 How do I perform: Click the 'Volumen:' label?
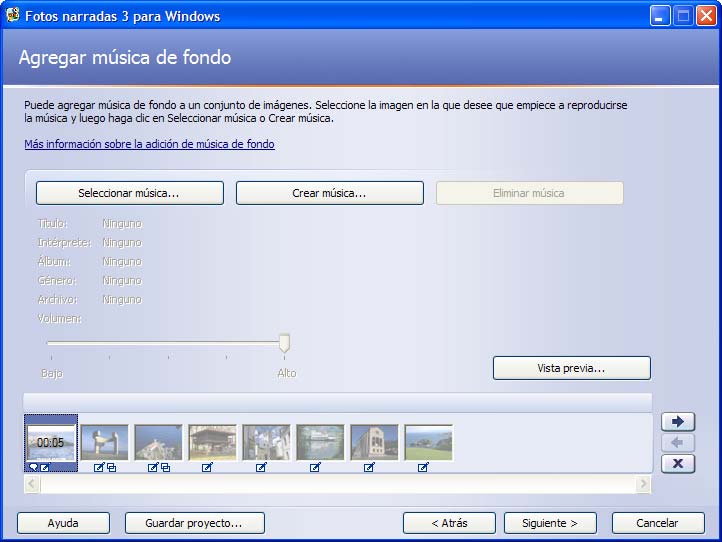[x=60, y=318]
